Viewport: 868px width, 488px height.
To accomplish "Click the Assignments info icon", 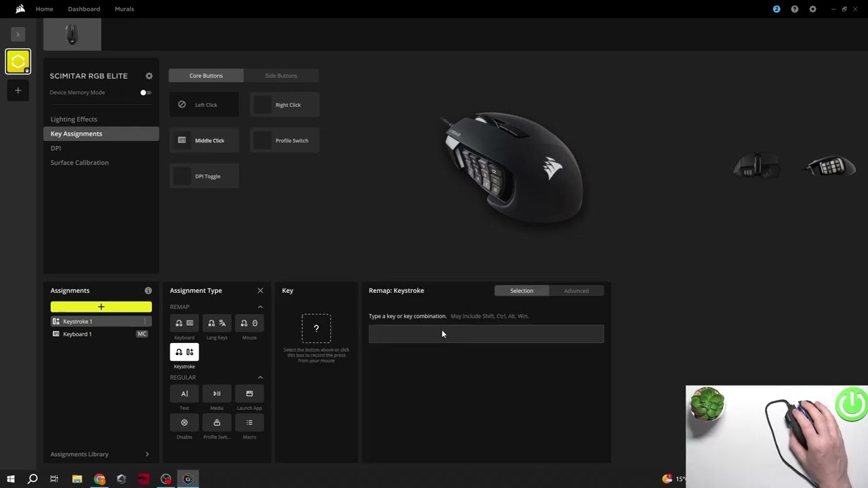I will [x=148, y=291].
